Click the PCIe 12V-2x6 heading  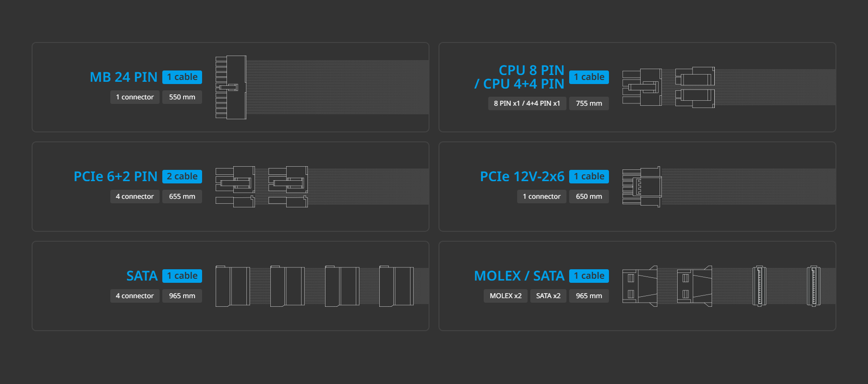pyautogui.click(x=522, y=177)
